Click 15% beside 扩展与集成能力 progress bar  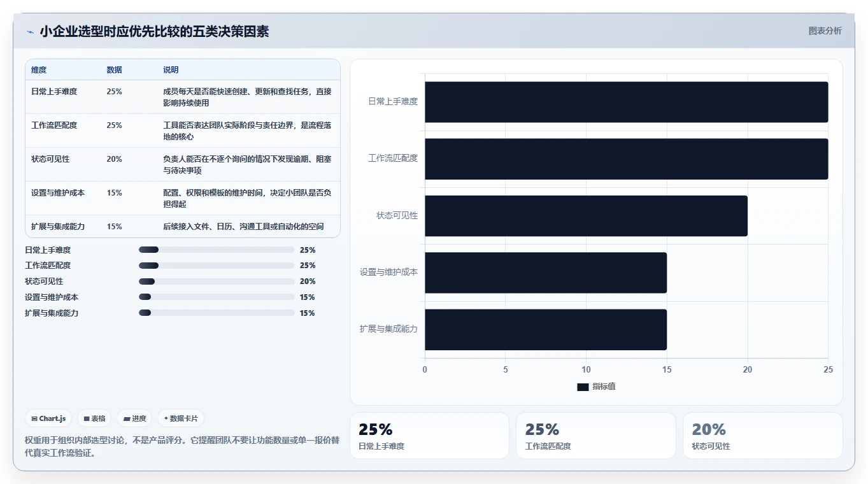pyautogui.click(x=308, y=313)
